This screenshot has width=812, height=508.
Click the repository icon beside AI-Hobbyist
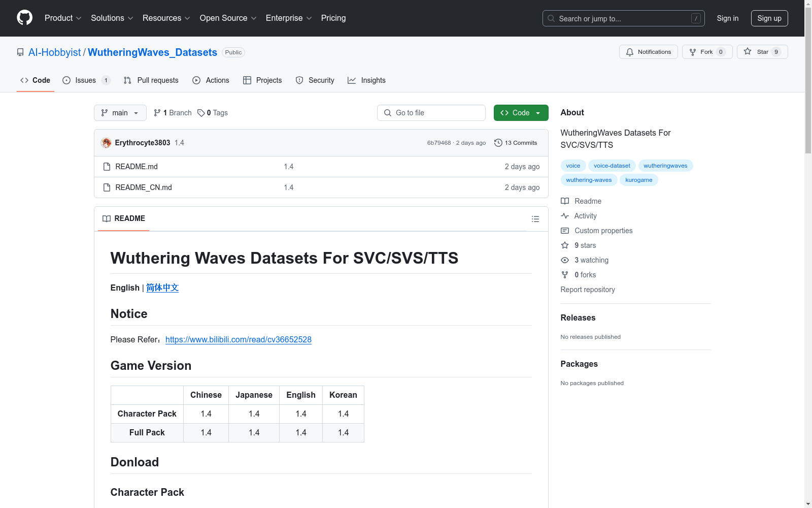point(20,52)
